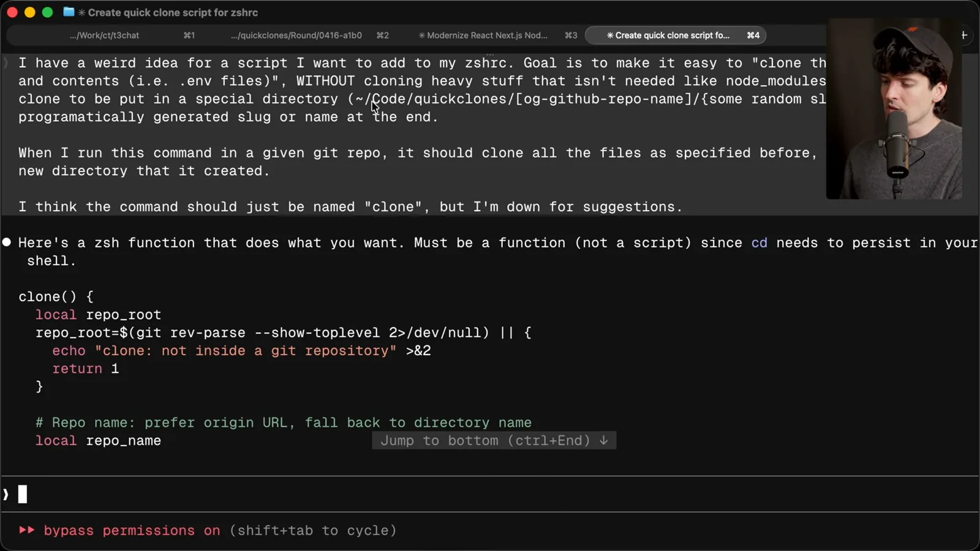Click the line starting "When I run this command"
Screen dimensions: 980x551
click(418, 153)
